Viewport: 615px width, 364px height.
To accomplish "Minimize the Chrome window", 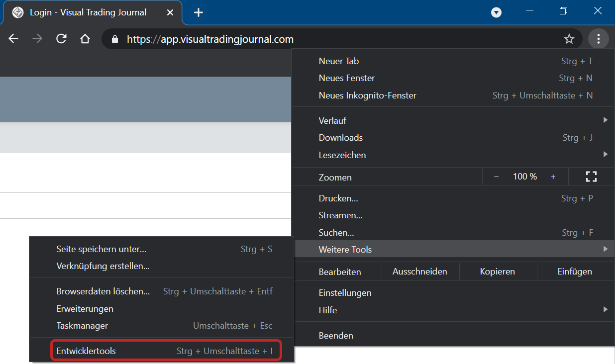I will click(529, 10).
